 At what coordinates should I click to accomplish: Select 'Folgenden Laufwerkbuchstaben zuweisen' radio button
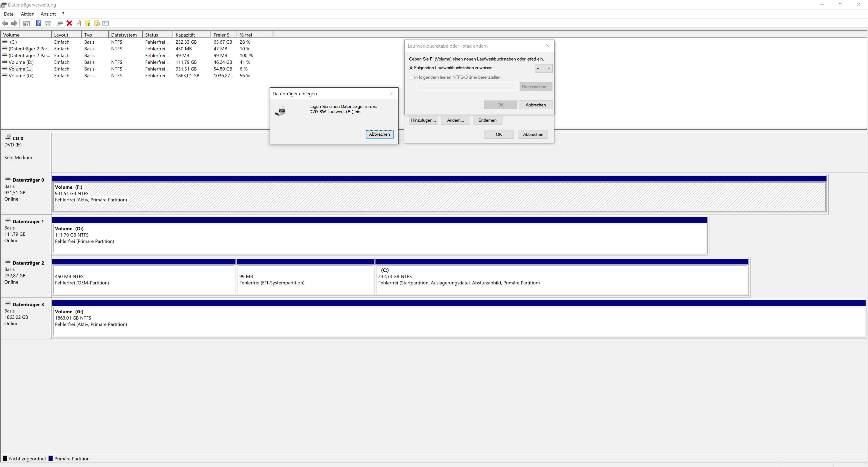pos(411,68)
